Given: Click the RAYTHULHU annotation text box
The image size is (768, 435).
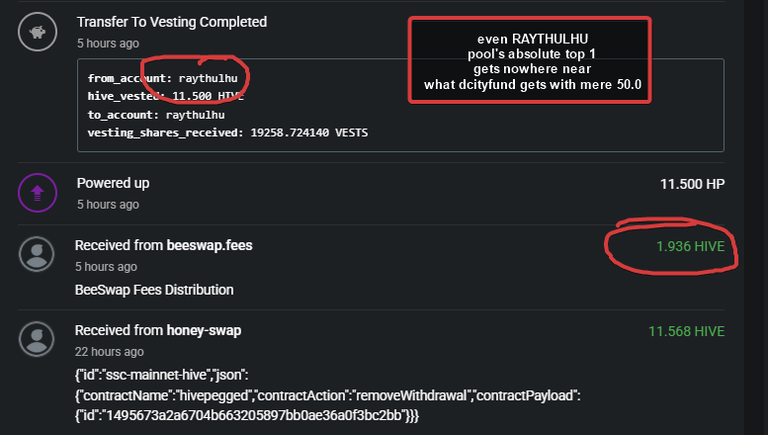Looking at the screenshot, I should pos(529,60).
